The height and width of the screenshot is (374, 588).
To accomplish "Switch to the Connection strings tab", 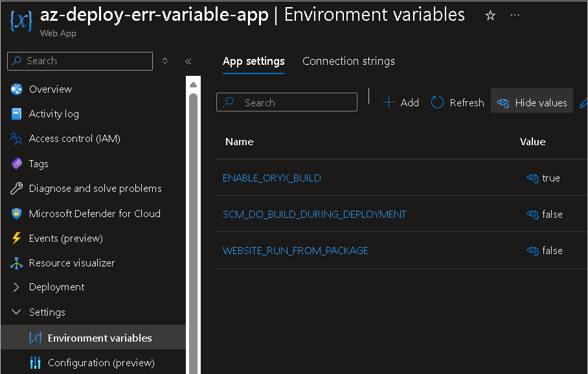I will (x=348, y=61).
